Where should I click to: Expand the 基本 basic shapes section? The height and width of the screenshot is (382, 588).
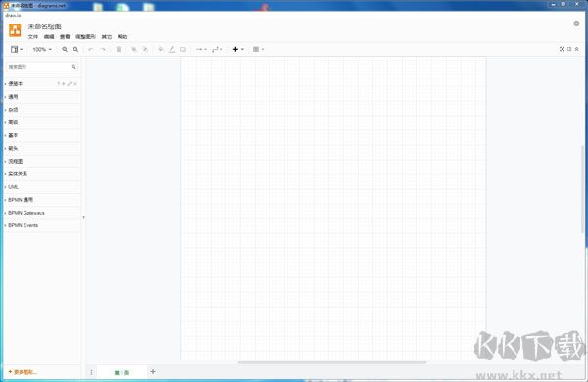pyautogui.click(x=42, y=135)
